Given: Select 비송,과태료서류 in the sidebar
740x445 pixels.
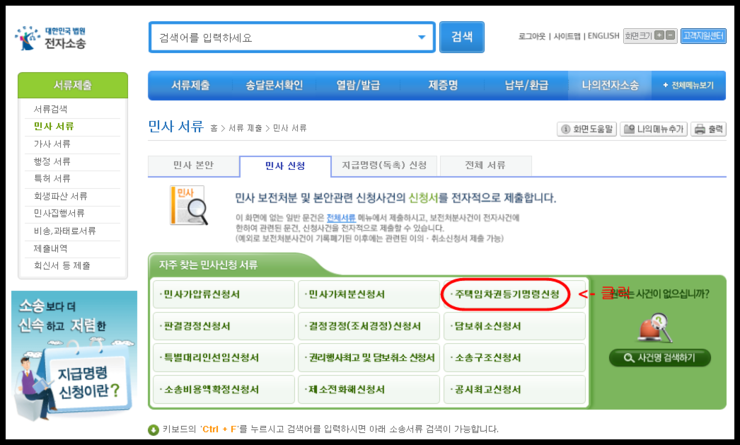Looking at the screenshot, I should pos(65,231).
